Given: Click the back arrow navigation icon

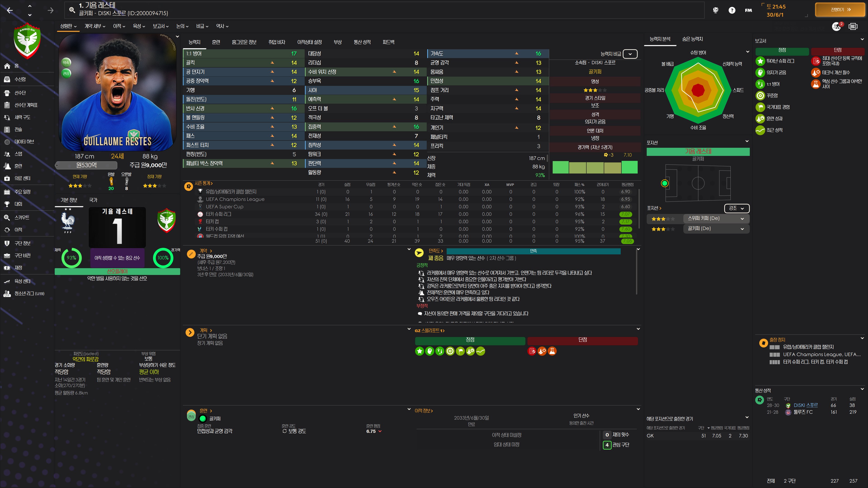Looking at the screenshot, I should (10, 10).
